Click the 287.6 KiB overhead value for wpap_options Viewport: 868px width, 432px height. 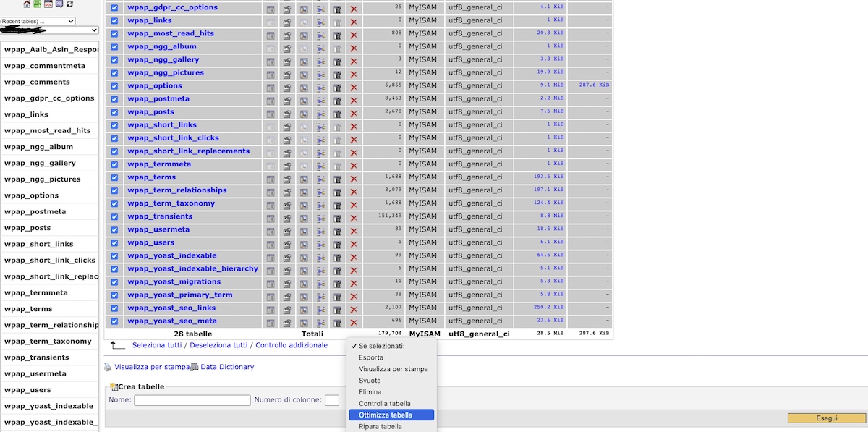(594, 85)
